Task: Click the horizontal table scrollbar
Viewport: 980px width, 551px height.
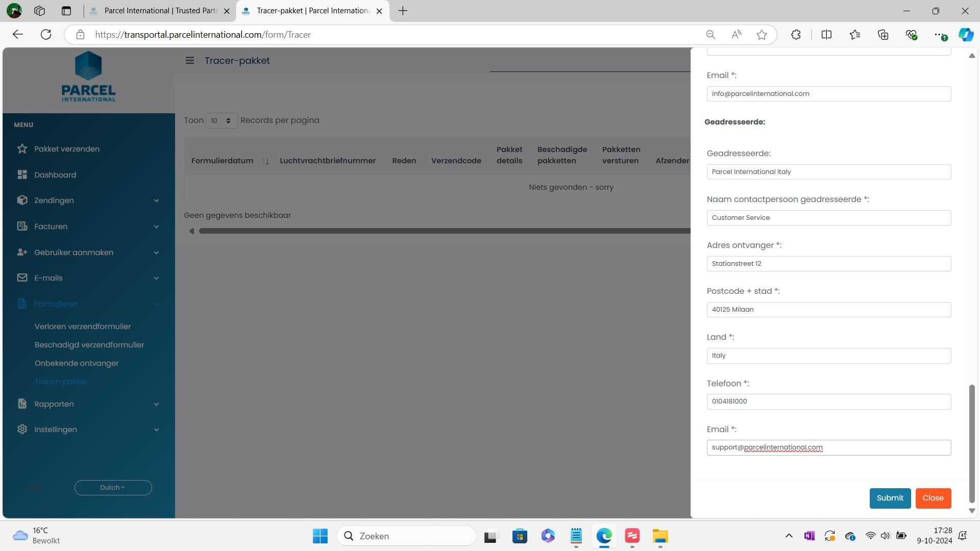Action: click(444, 231)
